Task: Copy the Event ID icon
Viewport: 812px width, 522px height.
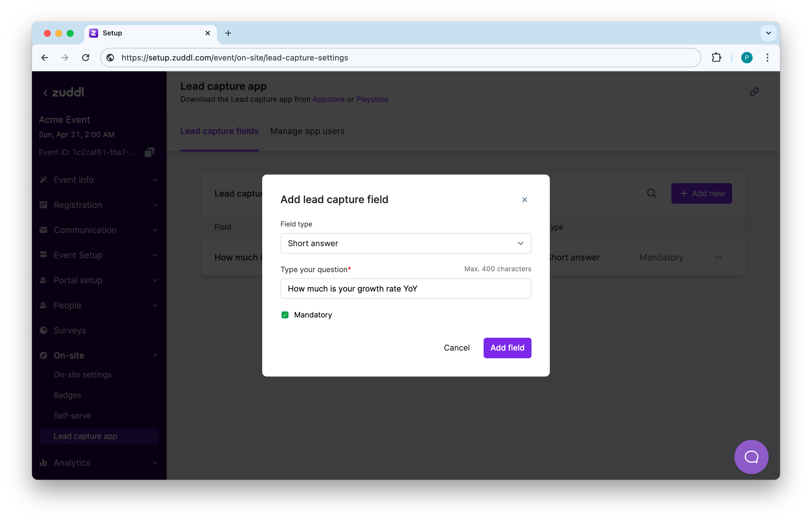Action: pos(149,152)
